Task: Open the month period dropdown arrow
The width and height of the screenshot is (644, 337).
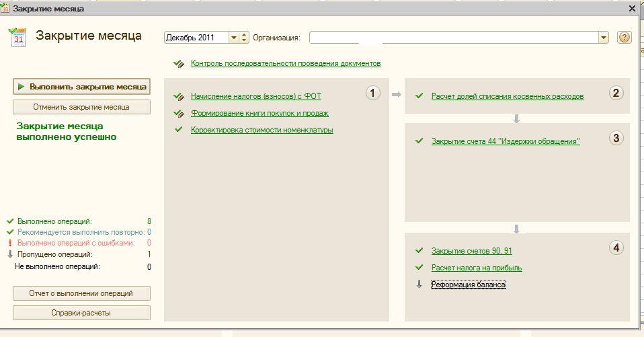Action: click(x=234, y=38)
